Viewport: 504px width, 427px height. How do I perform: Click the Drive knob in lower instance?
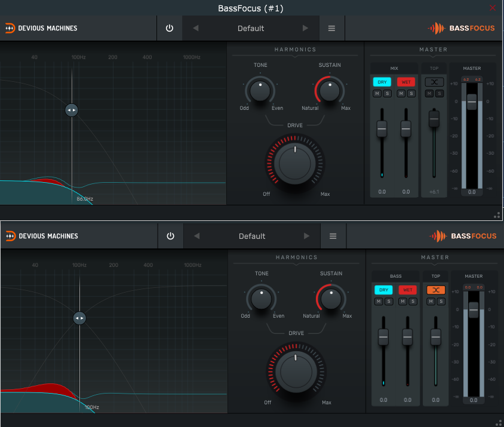tap(296, 371)
